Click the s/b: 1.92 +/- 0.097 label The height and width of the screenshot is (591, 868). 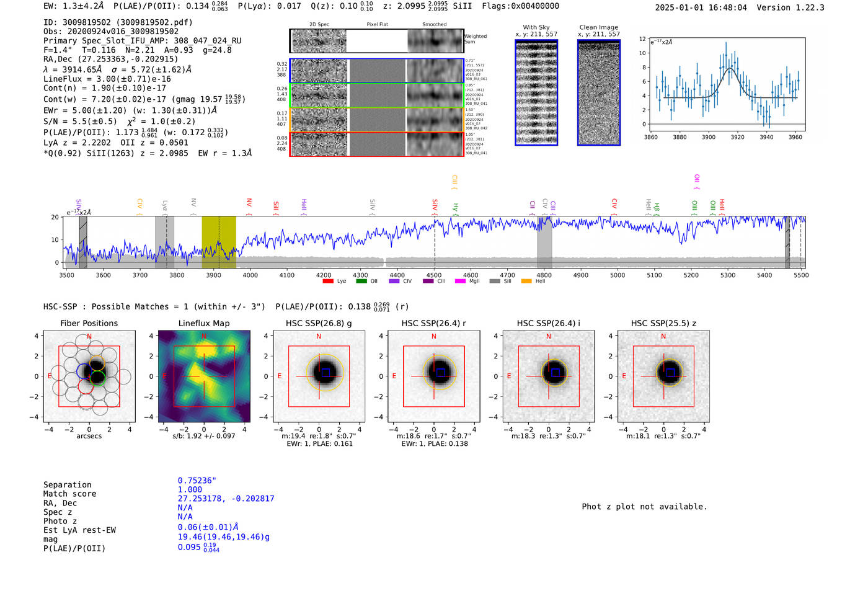[204, 436]
